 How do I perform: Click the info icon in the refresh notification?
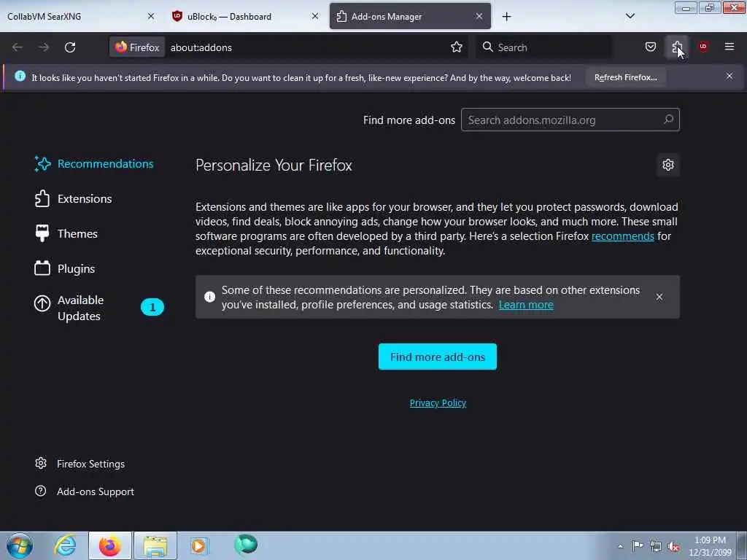pos(20,76)
